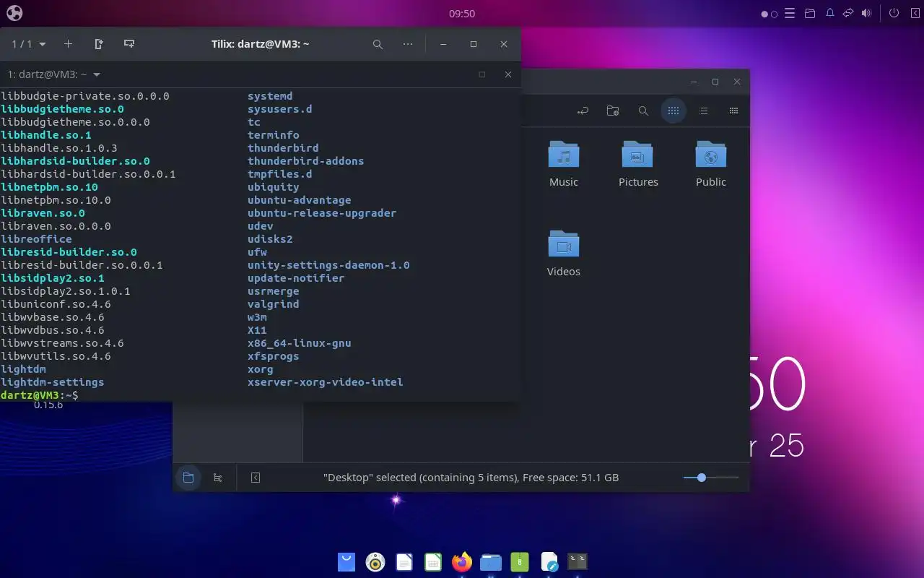924x578 pixels.
Task: Show places in file manager sidebar
Action: tap(188, 478)
